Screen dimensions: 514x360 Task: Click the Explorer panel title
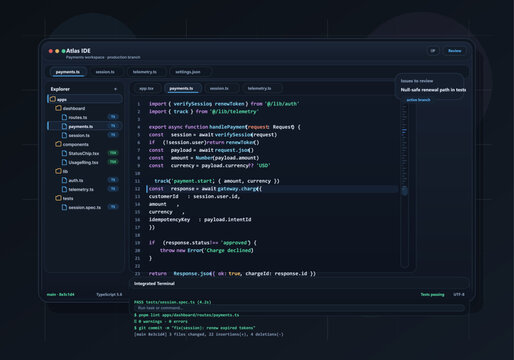pyautogui.click(x=60, y=89)
